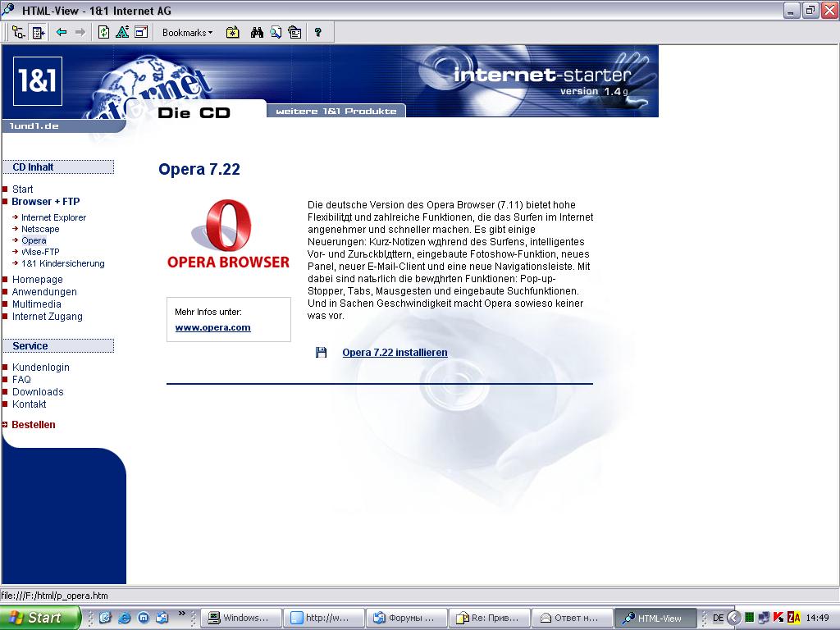Visit www.opera.com link
The height and width of the screenshot is (630, 840).
(x=212, y=327)
